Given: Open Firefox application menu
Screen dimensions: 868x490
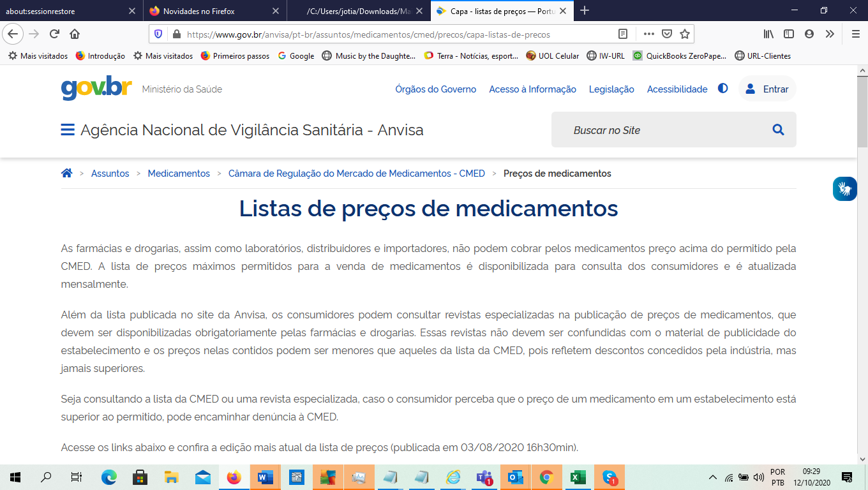Looking at the screenshot, I should pos(855,34).
